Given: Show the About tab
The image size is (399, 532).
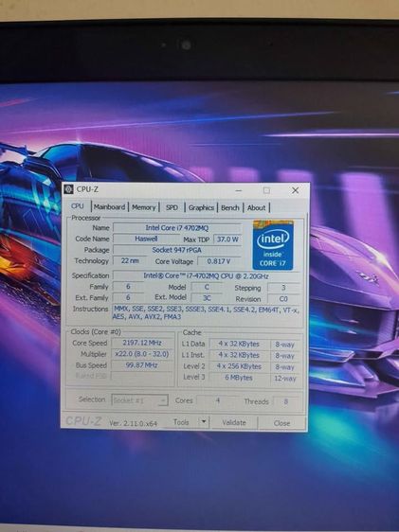Looking at the screenshot, I should (x=257, y=207).
